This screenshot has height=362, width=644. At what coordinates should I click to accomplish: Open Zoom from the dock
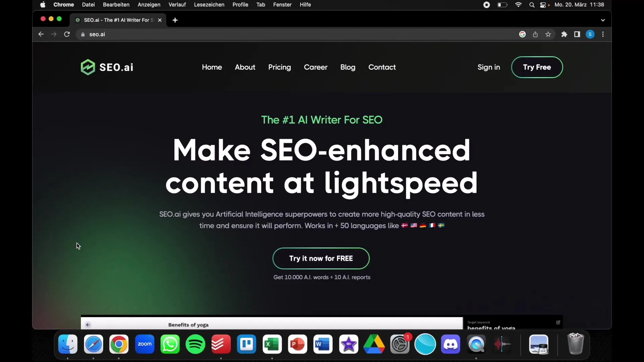[x=144, y=344]
